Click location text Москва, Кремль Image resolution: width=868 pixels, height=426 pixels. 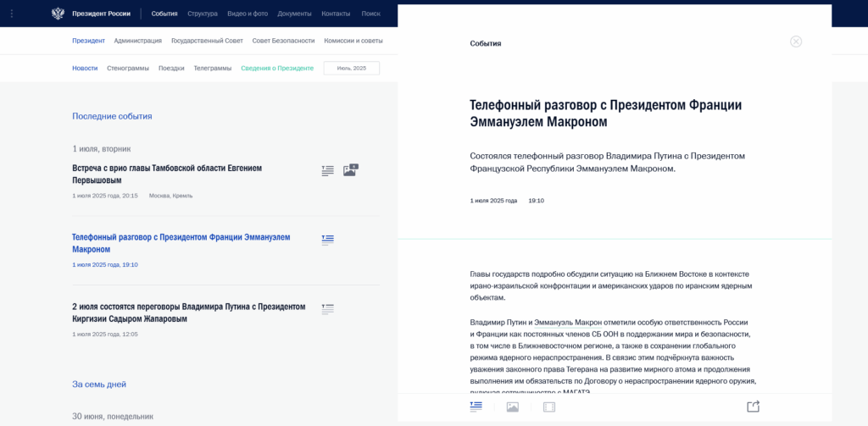tap(170, 196)
